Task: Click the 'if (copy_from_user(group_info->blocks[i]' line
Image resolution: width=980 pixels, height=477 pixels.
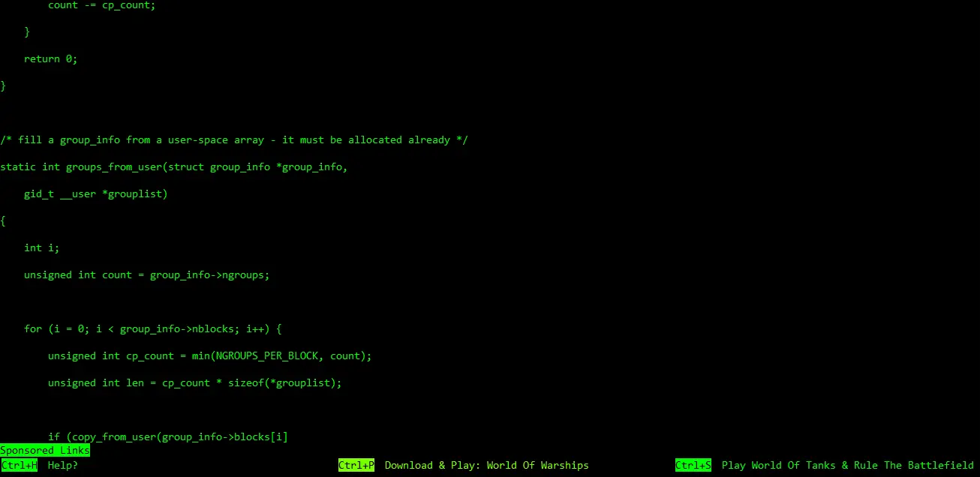Action: pos(168,436)
